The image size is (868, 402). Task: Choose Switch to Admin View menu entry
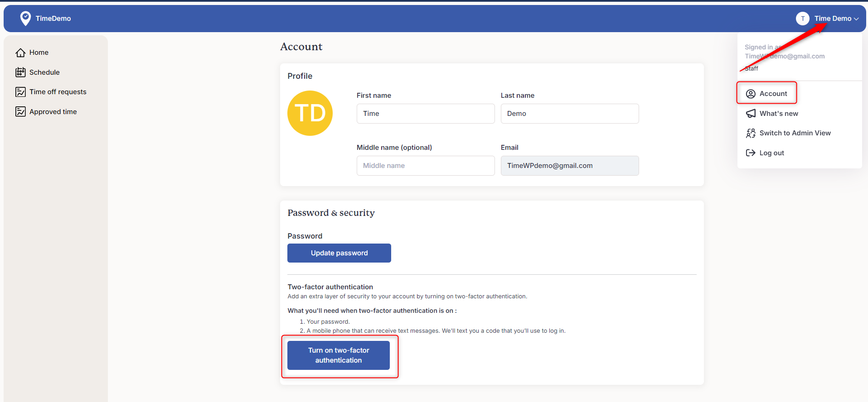click(x=795, y=133)
